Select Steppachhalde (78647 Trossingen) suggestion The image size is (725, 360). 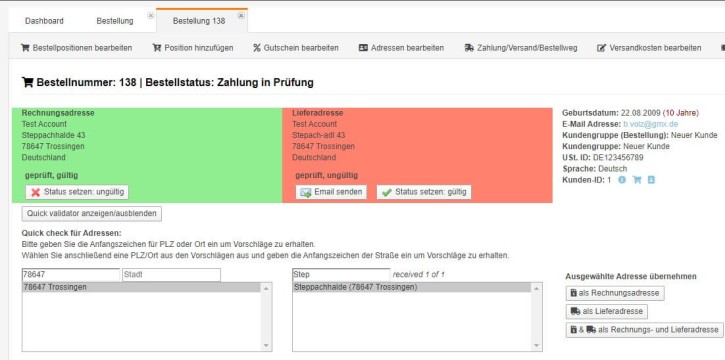412,287
